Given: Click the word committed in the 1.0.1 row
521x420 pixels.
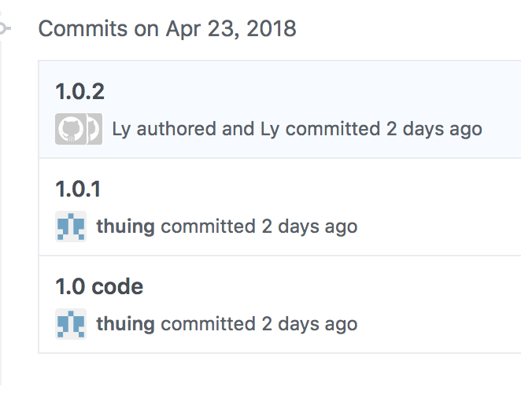Looking at the screenshot, I should (x=208, y=227).
